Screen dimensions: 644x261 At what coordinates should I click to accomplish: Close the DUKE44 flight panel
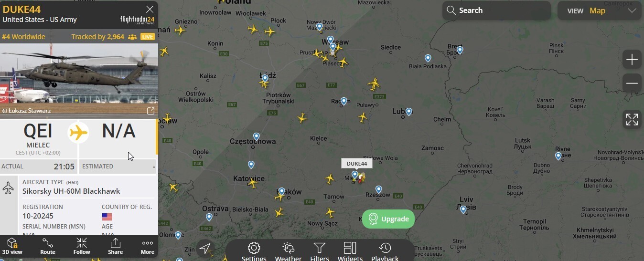150,9
